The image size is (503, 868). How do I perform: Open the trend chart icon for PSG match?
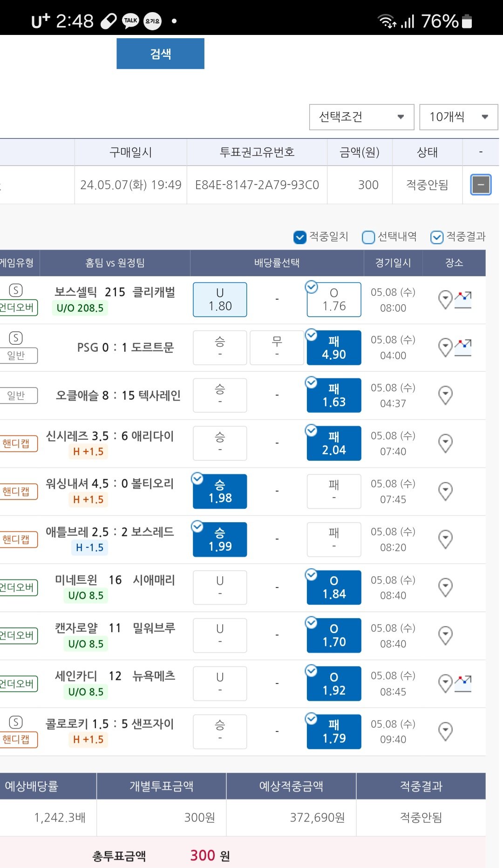point(463,347)
